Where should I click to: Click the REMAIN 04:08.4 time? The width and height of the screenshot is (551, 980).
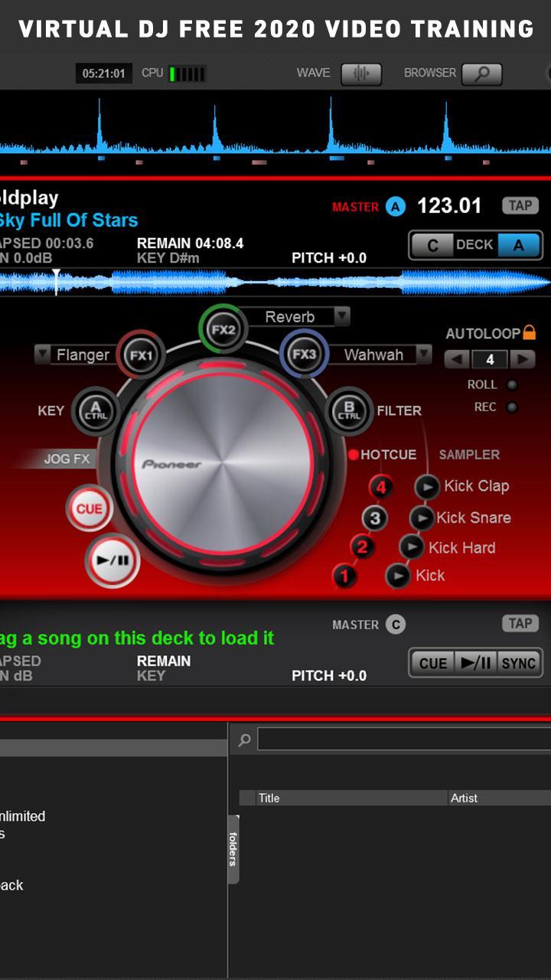pos(191,243)
